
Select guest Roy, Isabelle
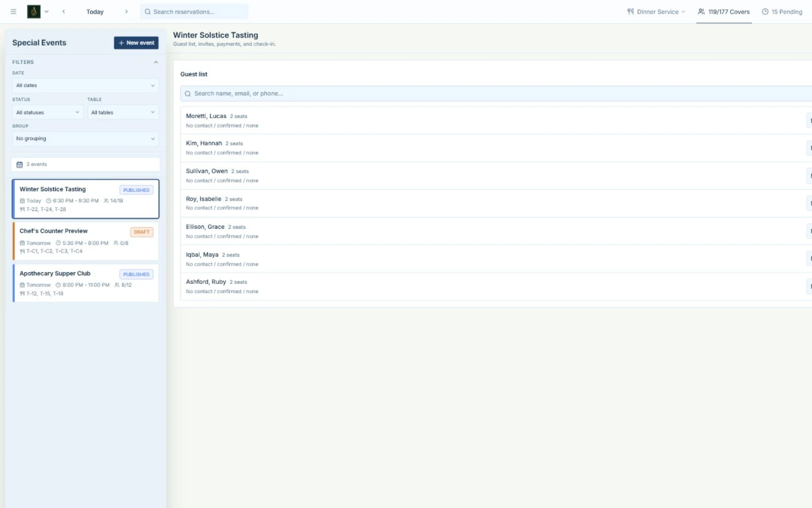[x=496, y=203]
